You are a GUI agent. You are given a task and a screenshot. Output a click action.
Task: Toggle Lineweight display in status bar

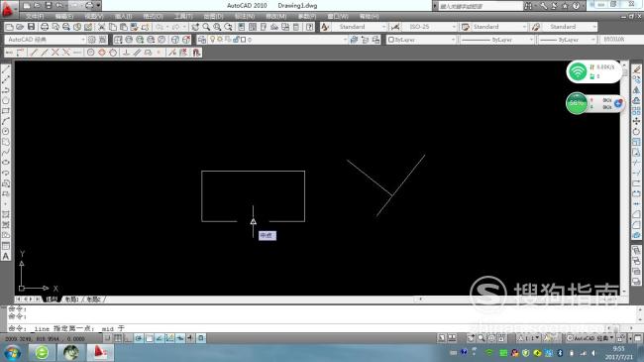coord(190,338)
